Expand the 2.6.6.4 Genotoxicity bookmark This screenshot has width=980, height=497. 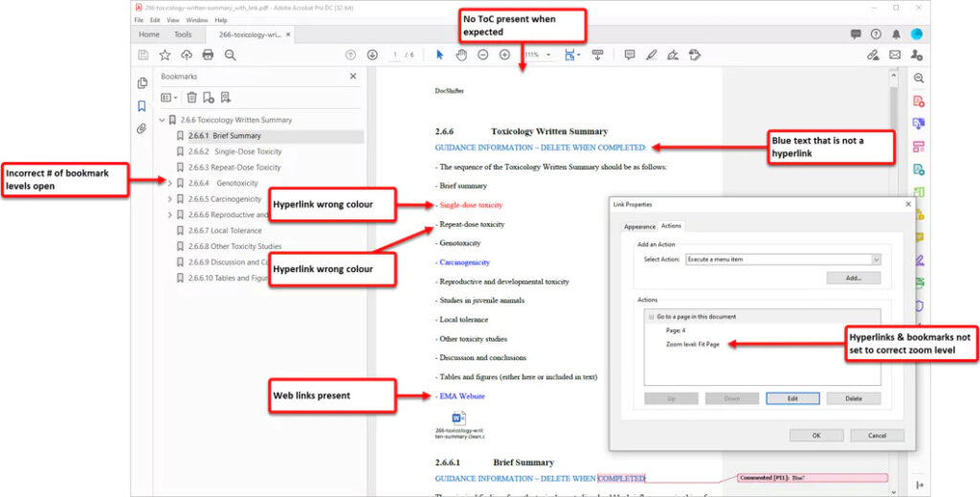tap(170, 183)
